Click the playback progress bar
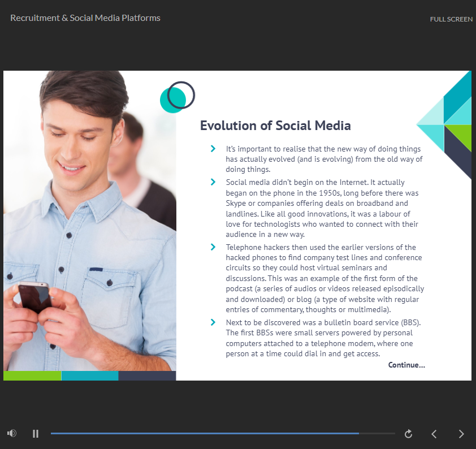Image resolution: width=476 pixels, height=449 pixels. click(x=223, y=434)
